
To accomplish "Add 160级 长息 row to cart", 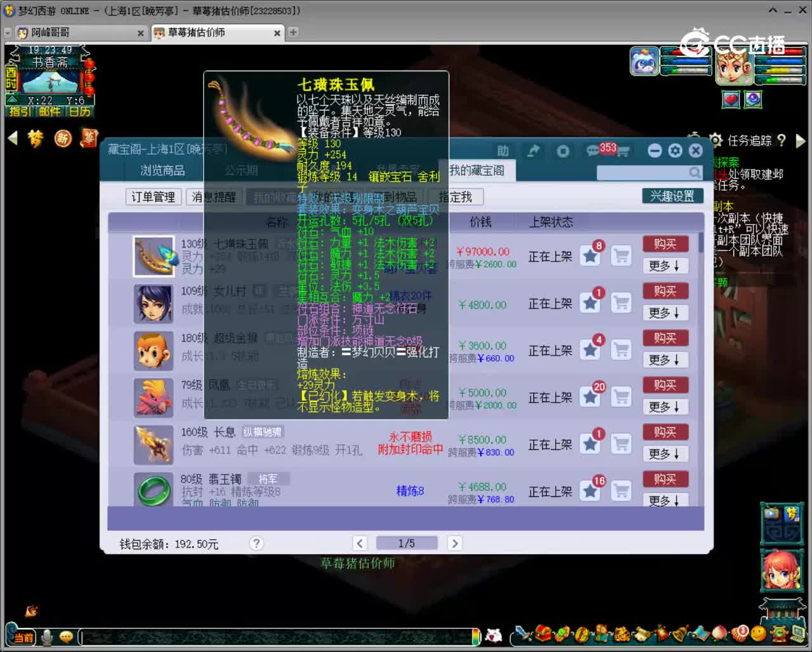I will pyautogui.click(x=621, y=444).
